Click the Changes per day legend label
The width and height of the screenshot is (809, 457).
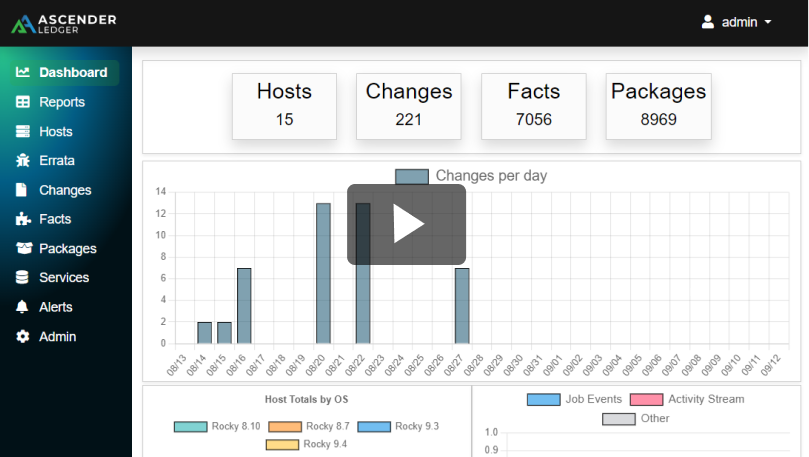(x=491, y=176)
